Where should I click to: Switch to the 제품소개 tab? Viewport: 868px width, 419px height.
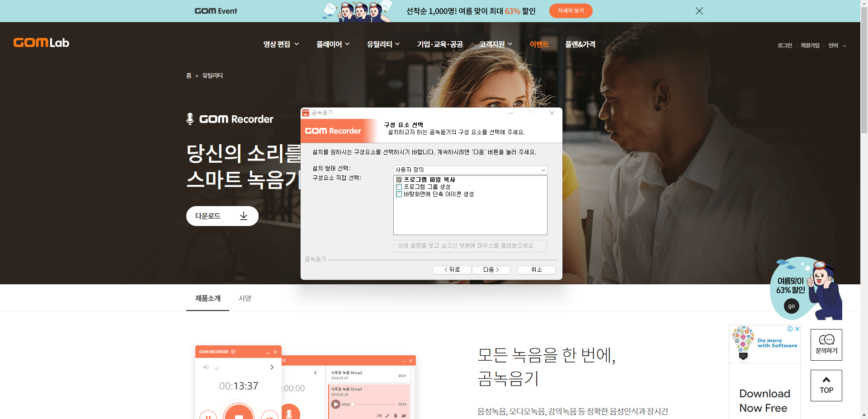[x=208, y=298]
